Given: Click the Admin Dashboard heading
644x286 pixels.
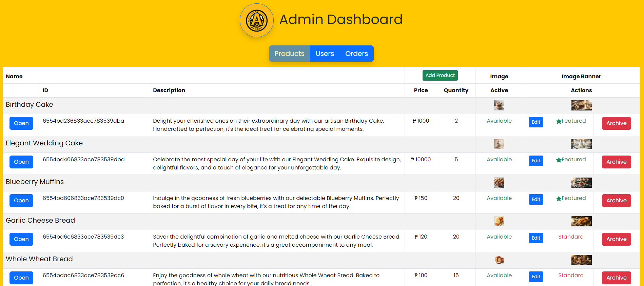Looking at the screenshot, I should pyautogui.click(x=341, y=20).
